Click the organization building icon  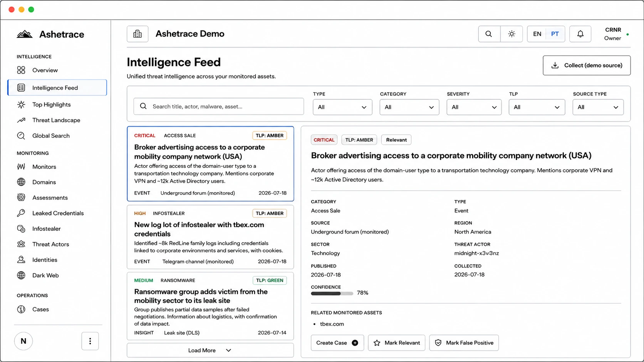pyautogui.click(x=138, y=34)
